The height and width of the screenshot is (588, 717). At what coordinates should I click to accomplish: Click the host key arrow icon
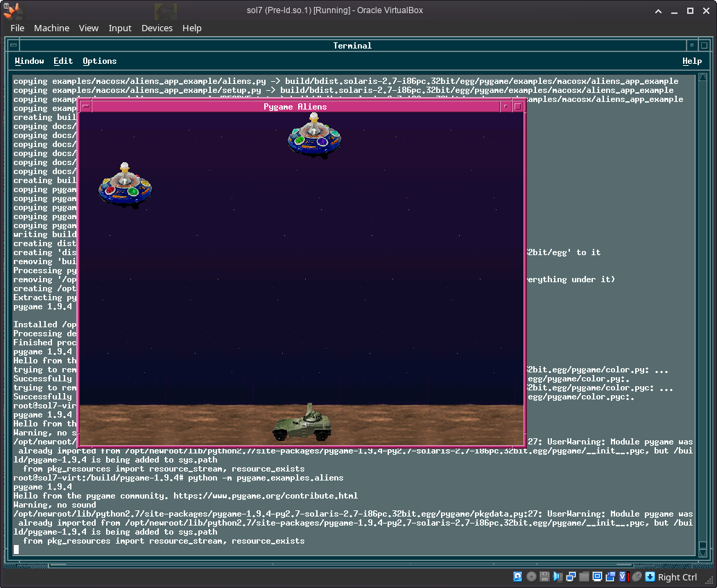pyautogui.click(x=650, y=577)
